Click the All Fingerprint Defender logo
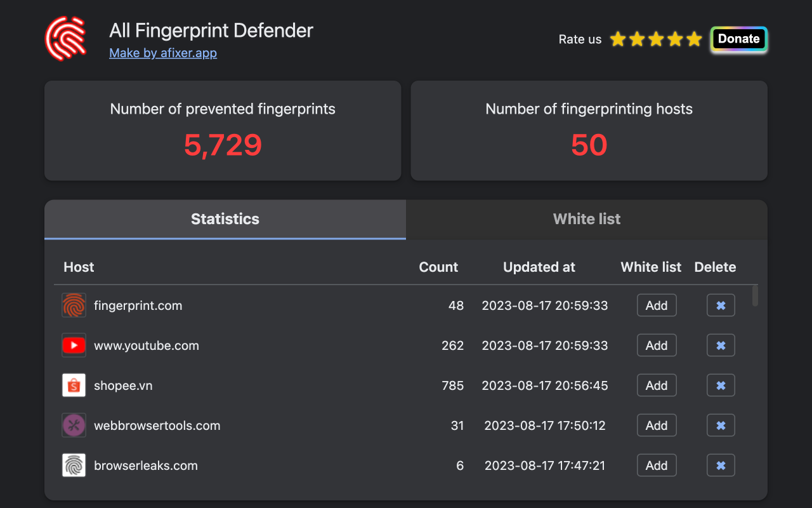 point(66,38)
